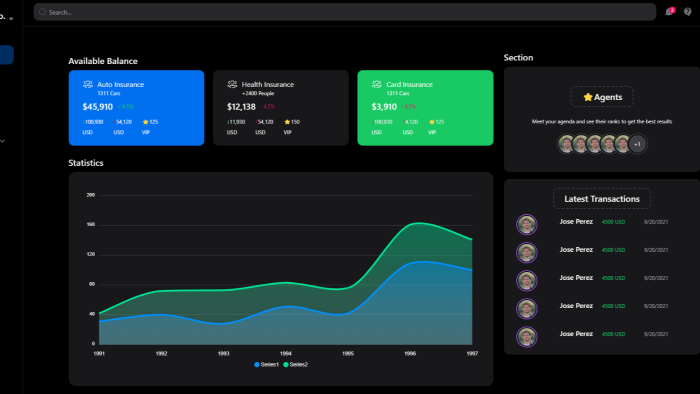The width and height of the screenshot is (700, 394).
Task: Click the second Jose Perez name
Action: pos(576,249)
